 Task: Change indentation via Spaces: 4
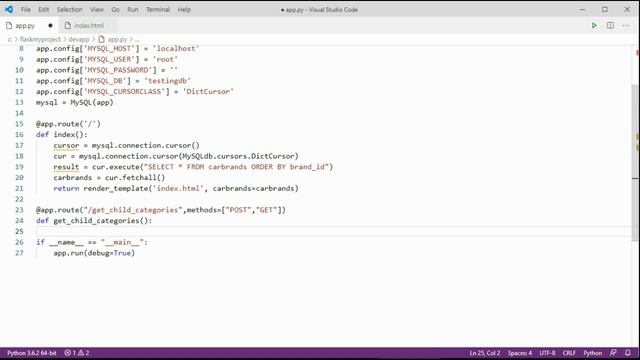pyautogui.click(x=520, y=353)
